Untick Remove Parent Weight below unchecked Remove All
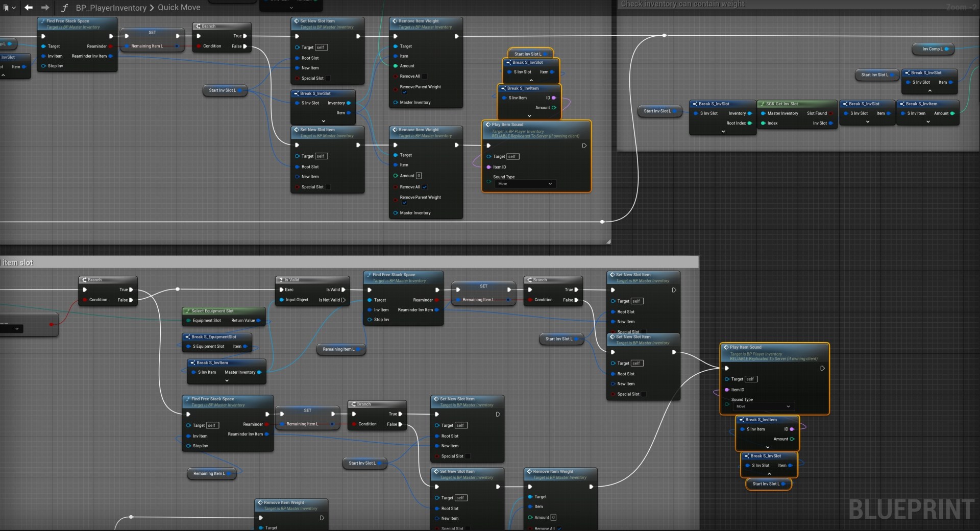The height and width of the screenshot is (531, 980). pyautogui.click(x=404, y=92)
